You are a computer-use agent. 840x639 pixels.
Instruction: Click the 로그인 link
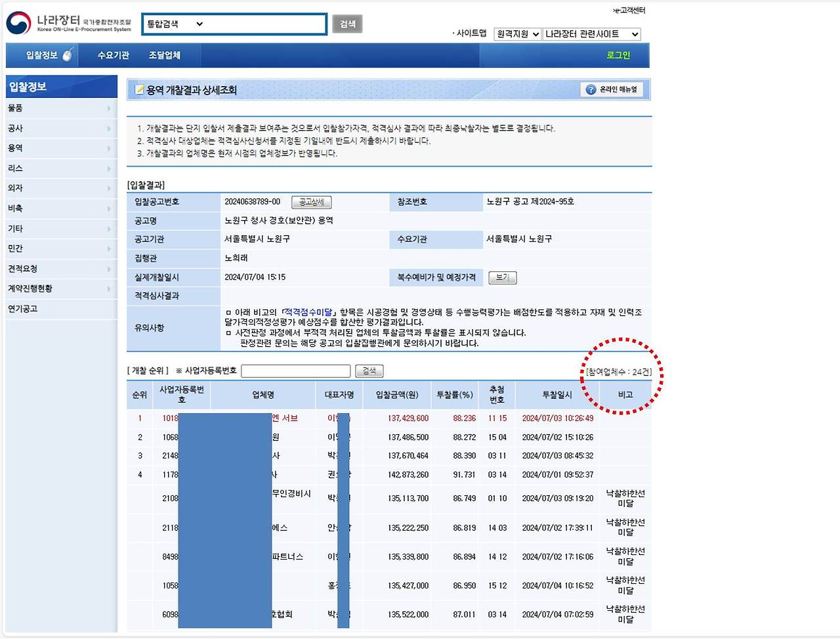click(x=618, y=55)
